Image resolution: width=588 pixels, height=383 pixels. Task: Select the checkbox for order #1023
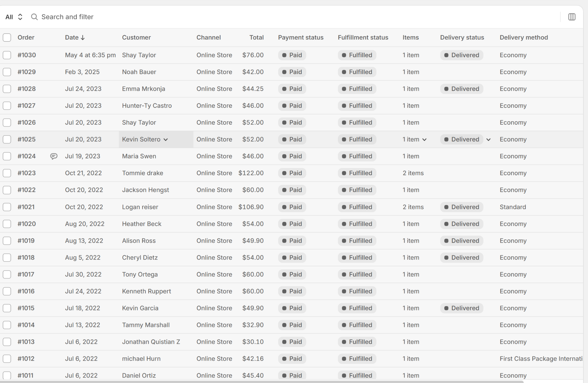tap(7, 173)
